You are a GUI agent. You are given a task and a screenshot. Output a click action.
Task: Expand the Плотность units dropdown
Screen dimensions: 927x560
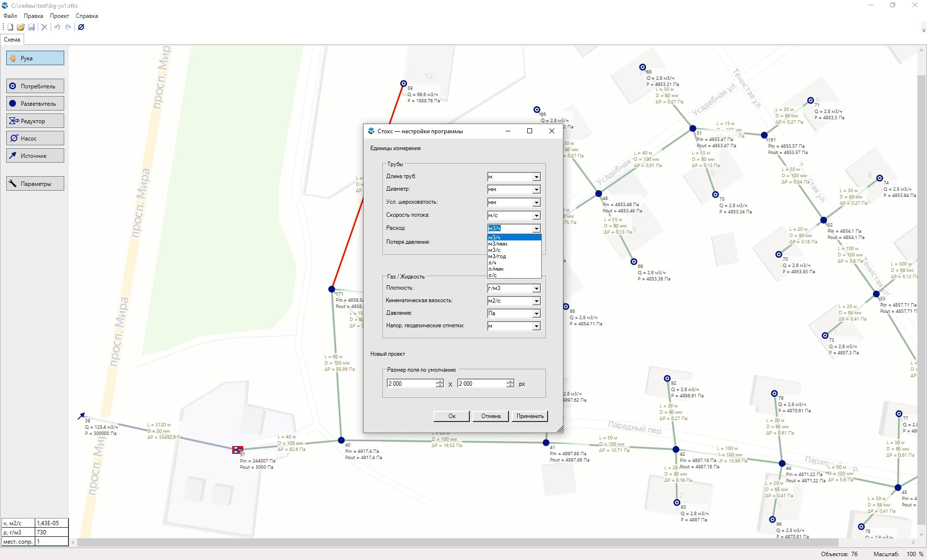(x=536, y=289)
